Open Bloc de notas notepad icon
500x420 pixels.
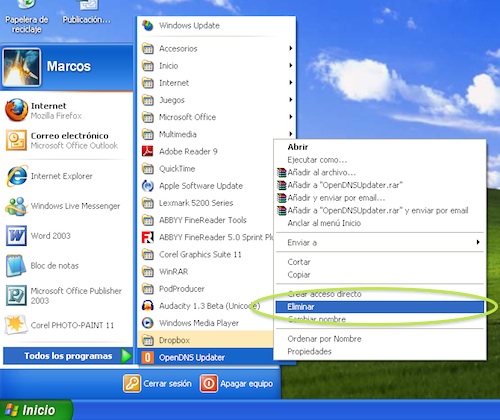tap(16, 266)
